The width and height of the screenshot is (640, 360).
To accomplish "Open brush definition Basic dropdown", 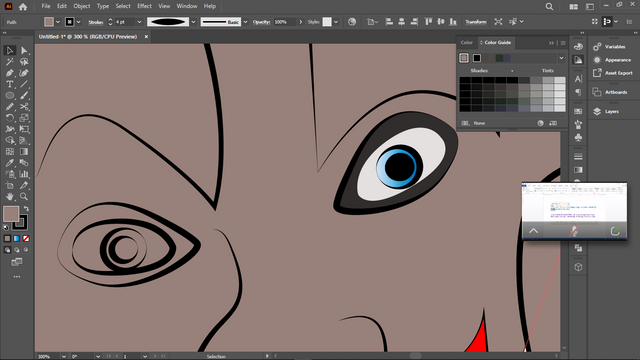I will [x=245, y=22].
